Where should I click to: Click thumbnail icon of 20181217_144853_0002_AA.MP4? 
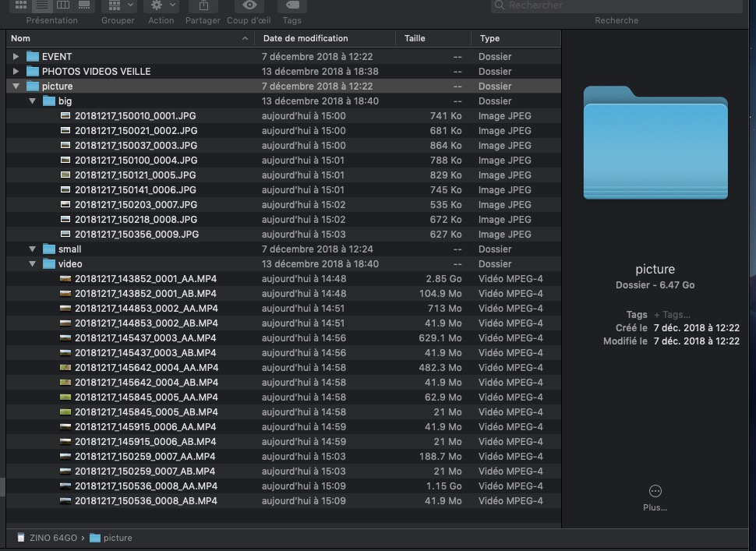(x=65, y=309)
